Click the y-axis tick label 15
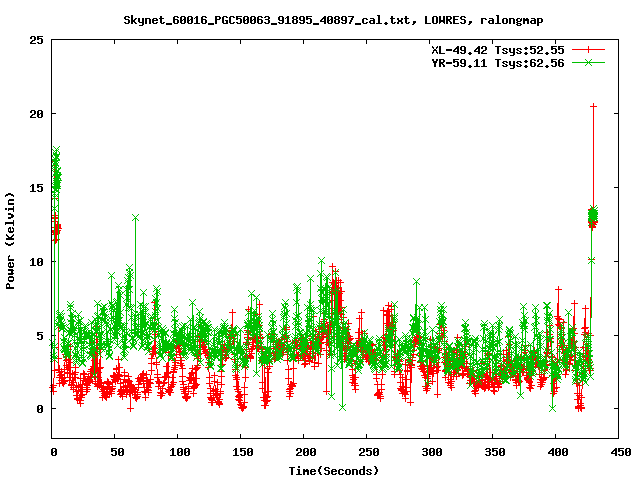This screenshot has height=480, width=640. pyautogui.click(x=36, y=188)
